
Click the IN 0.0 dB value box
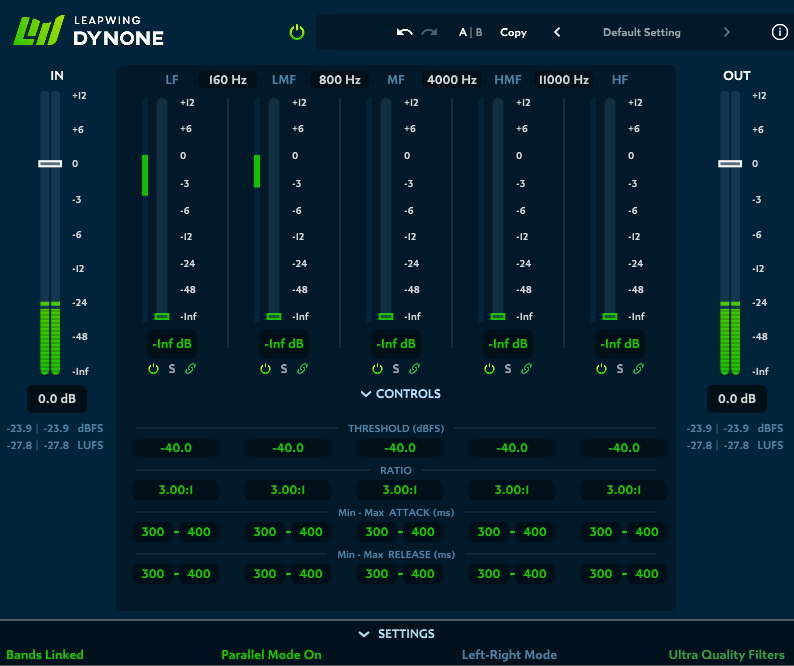(x=57, y=399)
